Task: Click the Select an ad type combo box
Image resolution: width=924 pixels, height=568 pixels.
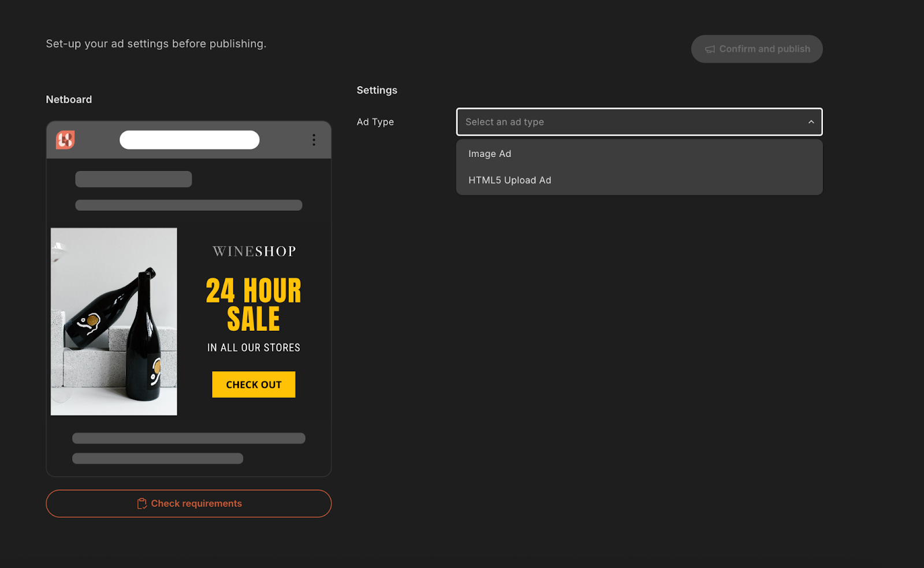Action: click(x=629, y=122)
